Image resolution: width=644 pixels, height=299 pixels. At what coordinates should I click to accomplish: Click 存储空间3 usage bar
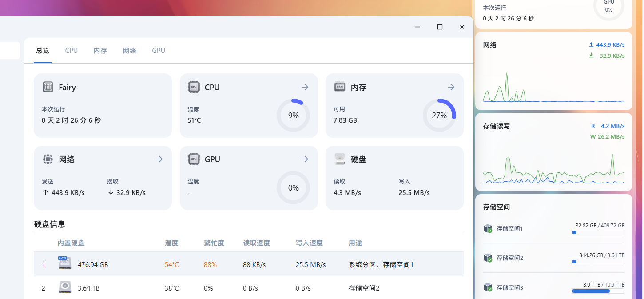point(598,291)
